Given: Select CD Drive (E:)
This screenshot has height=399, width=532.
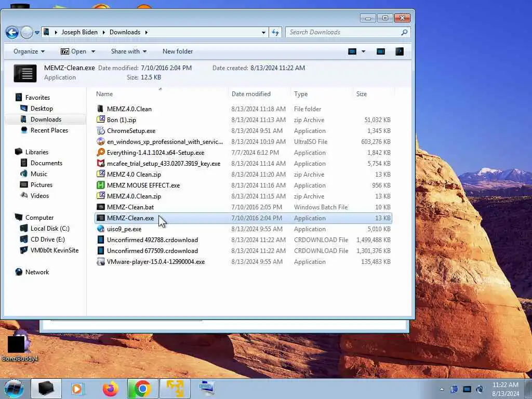Looking at the screenshot, I should [47, 239].
